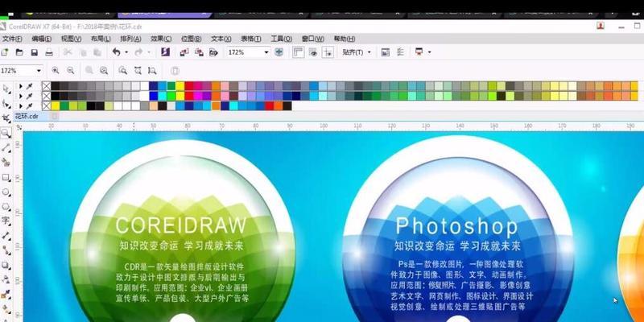This screenshot has height=322, width=644.
Task: Click the Zoom to page icon
Action: tap(123, 71)
